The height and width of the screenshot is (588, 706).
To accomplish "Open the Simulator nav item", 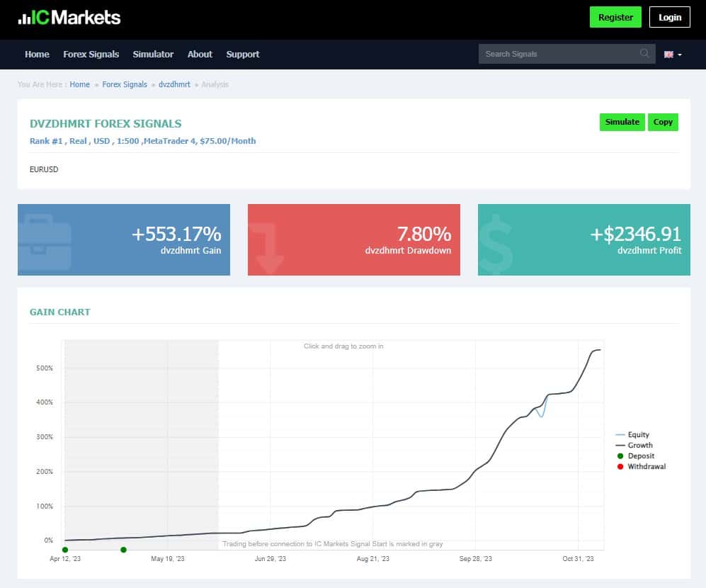I will (x=153, y=54).
